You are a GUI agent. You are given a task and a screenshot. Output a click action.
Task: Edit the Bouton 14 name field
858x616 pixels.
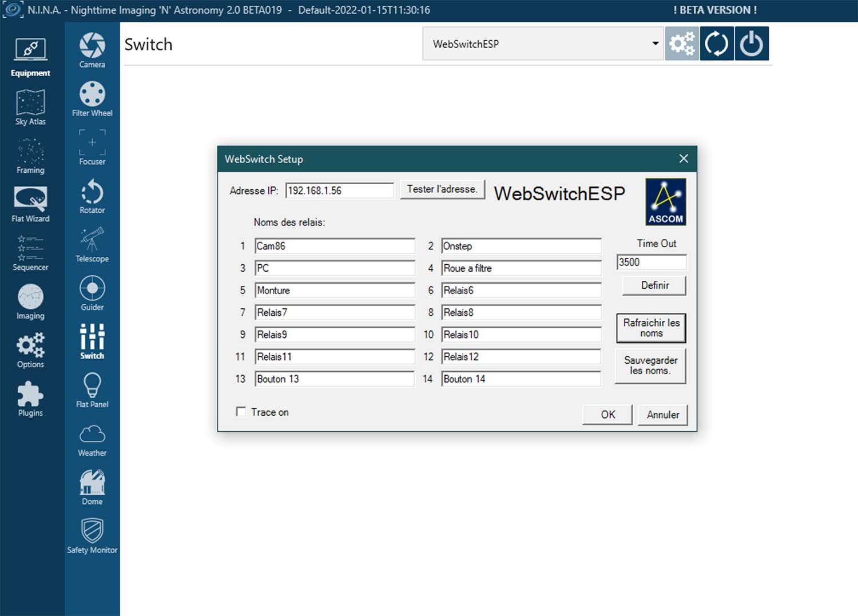522,379
